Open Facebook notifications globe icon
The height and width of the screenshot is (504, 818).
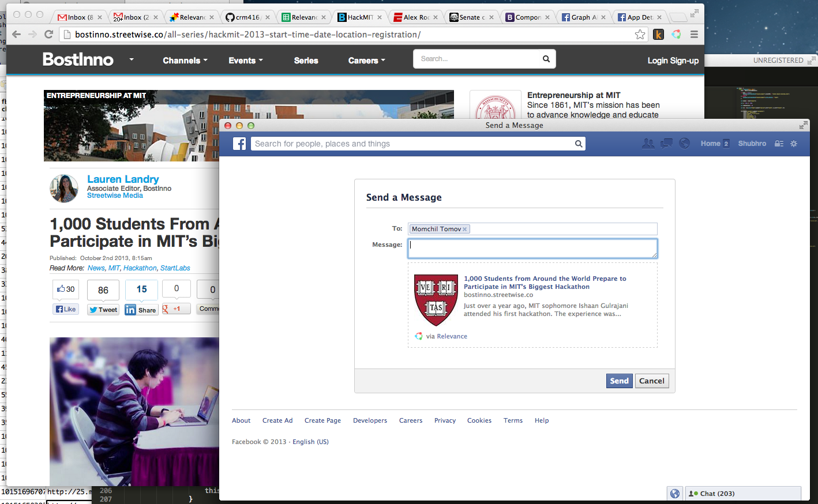click(x=685, y=144)
